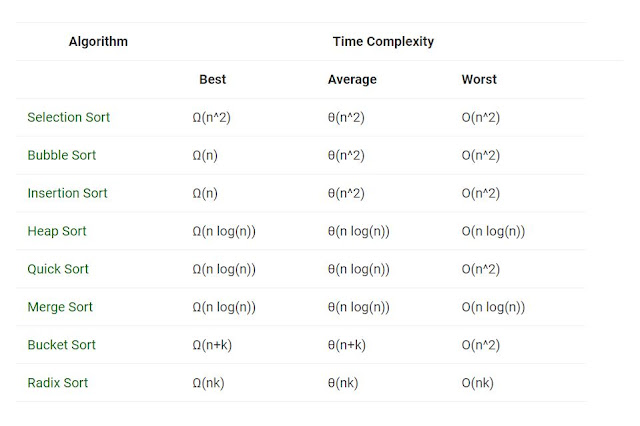Click the Algorithm column header
The image size is (640, 426).
click(98, 41)
